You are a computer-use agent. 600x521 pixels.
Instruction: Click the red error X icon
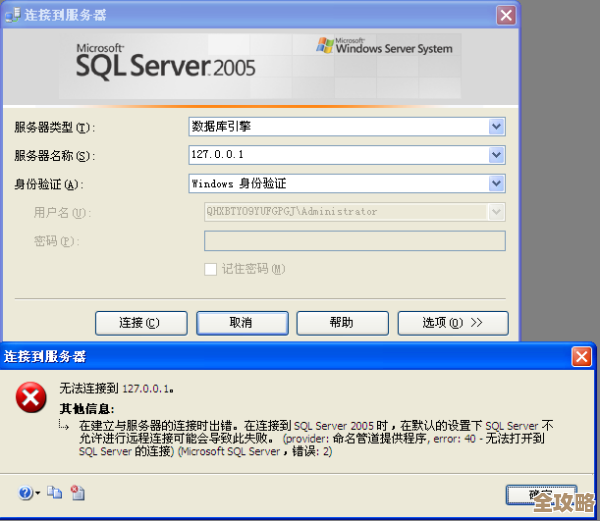(31, 397)
